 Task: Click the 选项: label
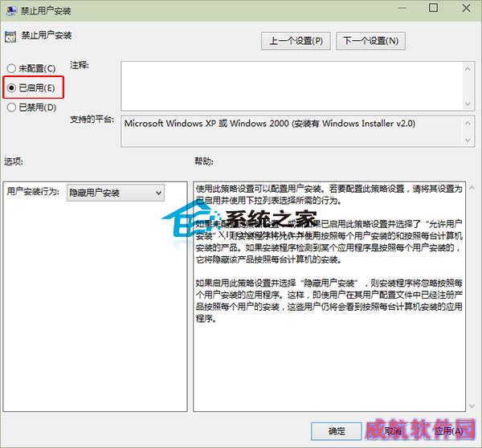coord(13,161)
